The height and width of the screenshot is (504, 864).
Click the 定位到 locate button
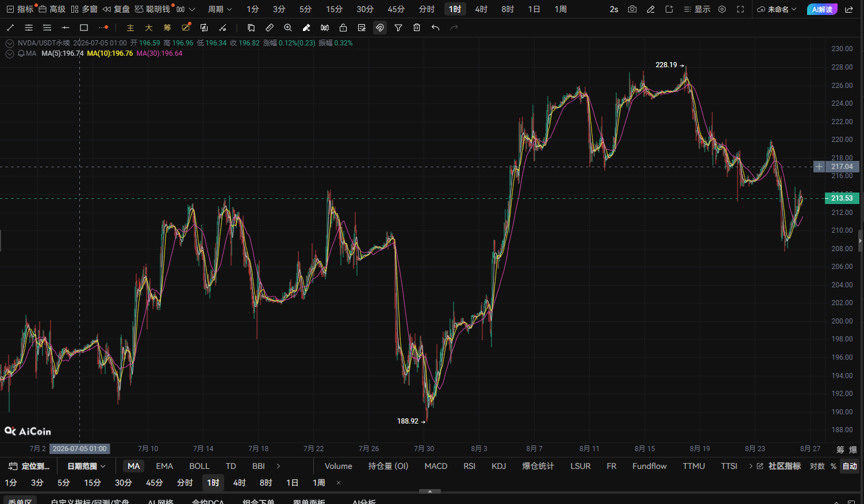click(29, 466)
